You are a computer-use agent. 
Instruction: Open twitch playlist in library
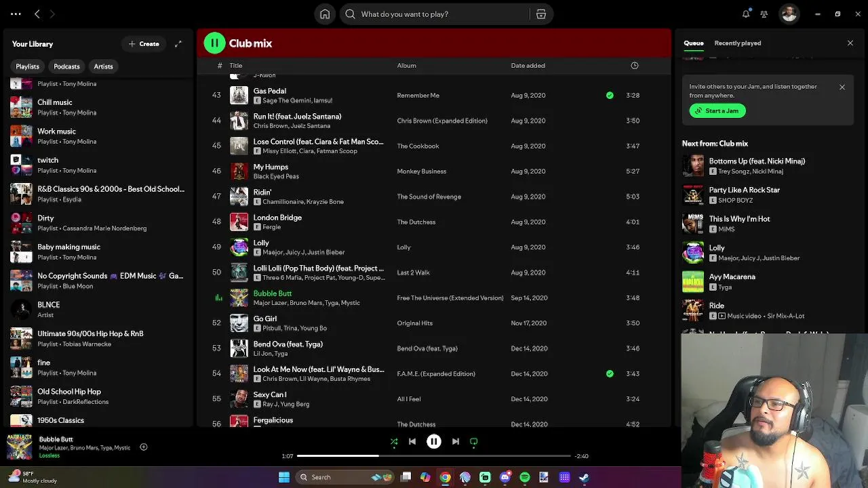pos(98,165)
